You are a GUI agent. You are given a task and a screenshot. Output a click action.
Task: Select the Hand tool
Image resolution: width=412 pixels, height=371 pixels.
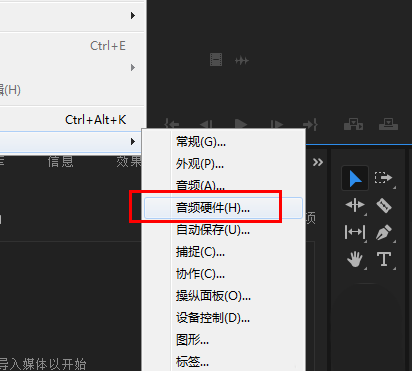pos(355,259)
